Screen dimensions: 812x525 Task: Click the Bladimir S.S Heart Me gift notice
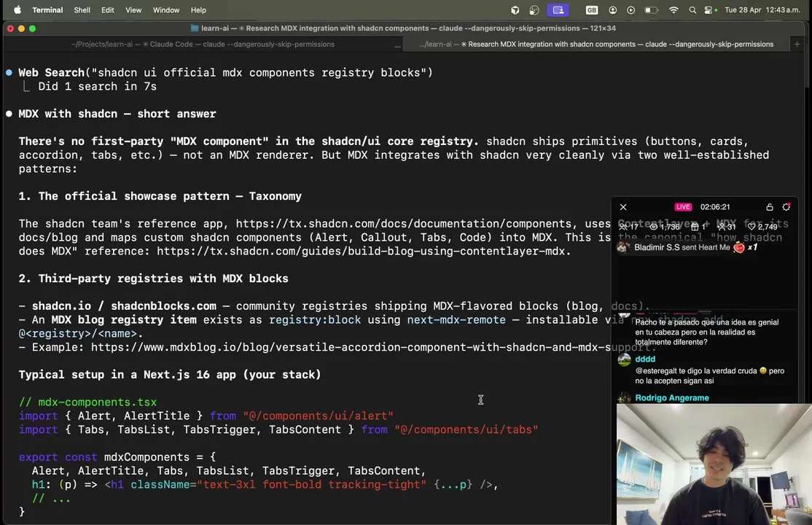pos(687,248)
